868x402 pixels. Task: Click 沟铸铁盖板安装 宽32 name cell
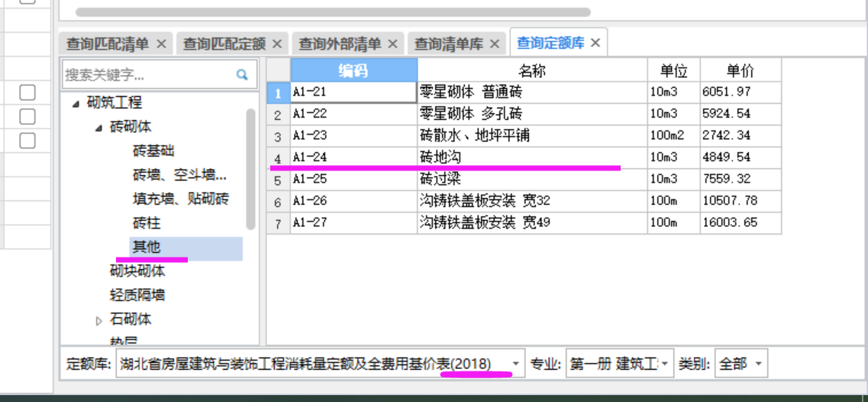pyautogui.click(x=533, y=201)
